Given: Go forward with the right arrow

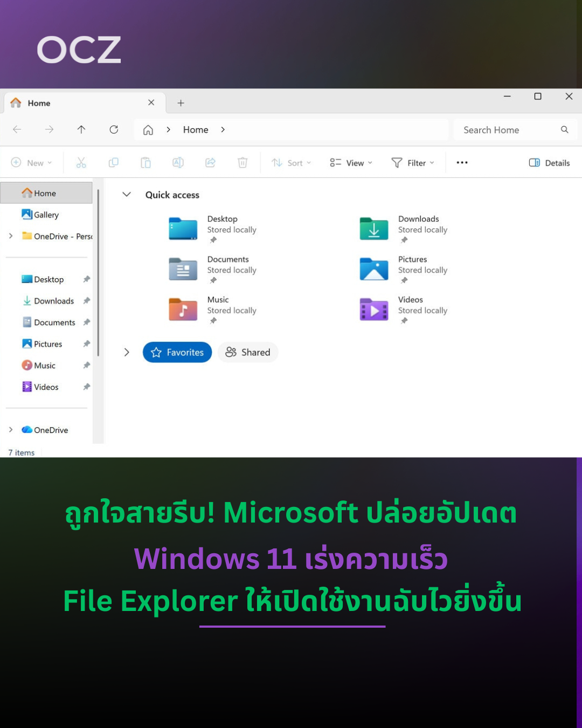Looking at the screenshot, I should (50, 129).
